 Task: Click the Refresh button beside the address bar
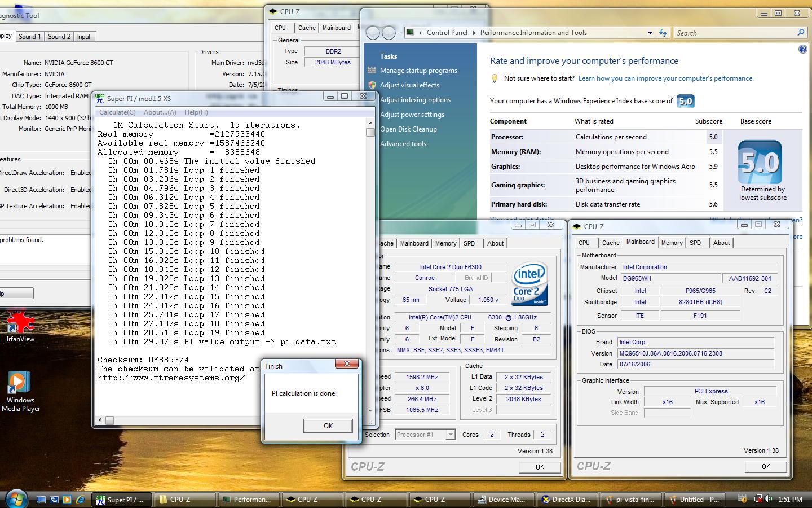tap(663, 33)
